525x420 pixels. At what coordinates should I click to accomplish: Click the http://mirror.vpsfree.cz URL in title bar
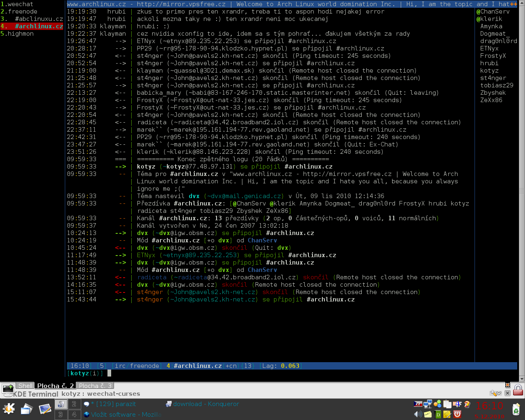[x=181, y=4]
